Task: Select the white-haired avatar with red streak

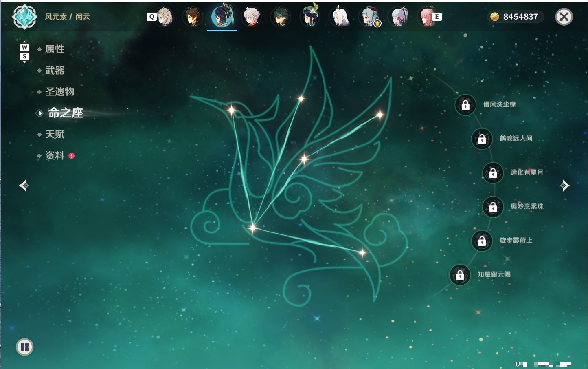Action: click(251, 17)
